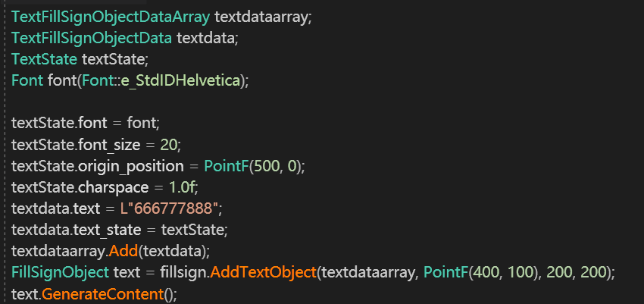Select the textdataarray variable declaration

[x=261, y=17]
